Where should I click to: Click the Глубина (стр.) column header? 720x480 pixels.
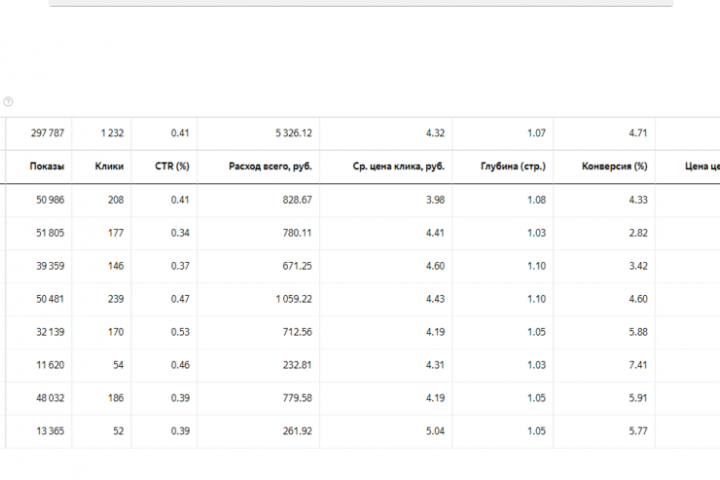point(513,166)
